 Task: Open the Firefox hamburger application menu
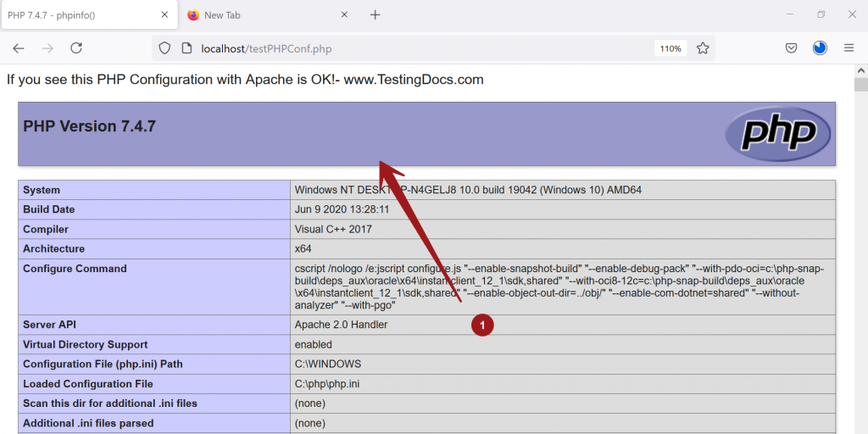pos(849,48)
